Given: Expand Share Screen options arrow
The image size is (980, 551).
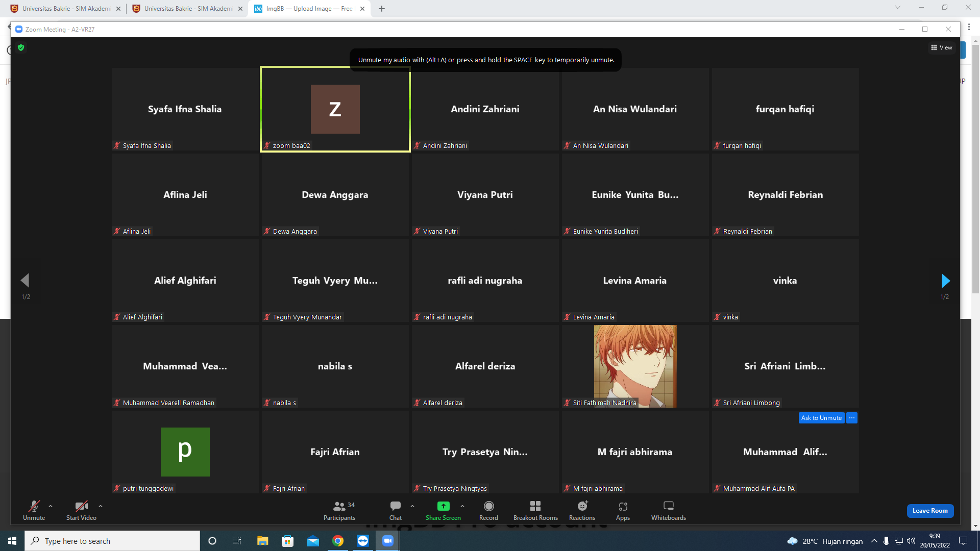Looking at the screenshot, I should (462, 506).
